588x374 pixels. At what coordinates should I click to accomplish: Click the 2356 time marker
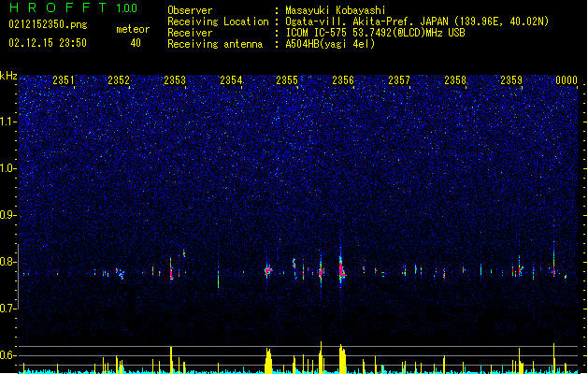343,80
